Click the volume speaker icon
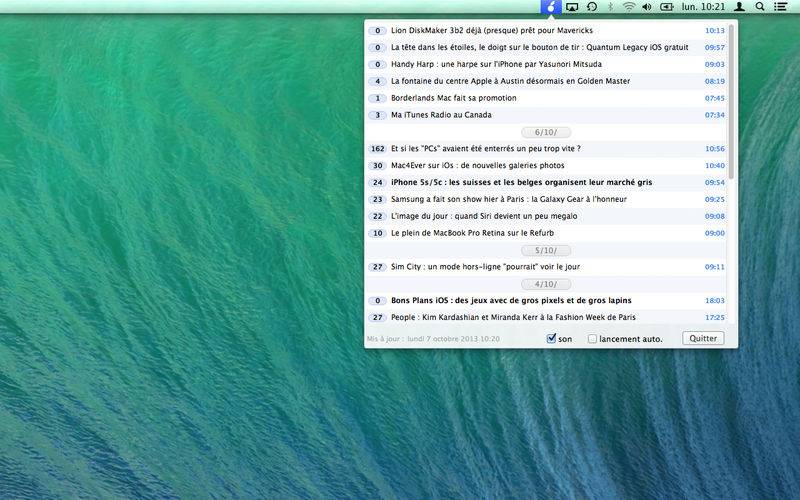The image size is (800, 500). [647, 7]
